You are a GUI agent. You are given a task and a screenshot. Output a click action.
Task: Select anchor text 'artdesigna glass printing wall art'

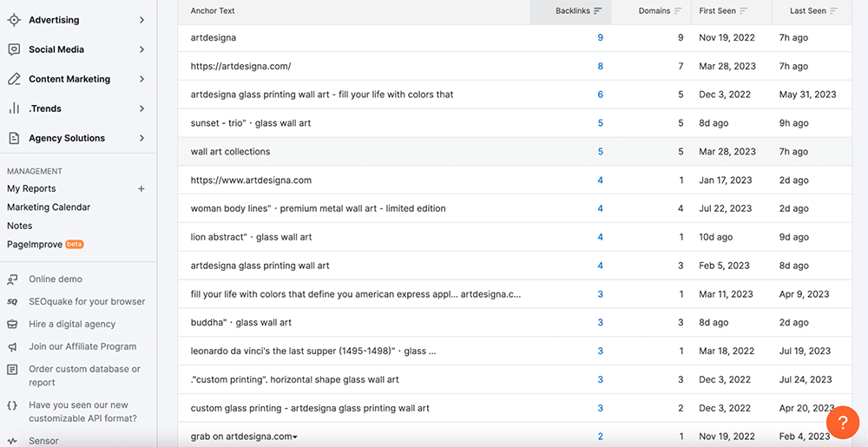[260, 266]
